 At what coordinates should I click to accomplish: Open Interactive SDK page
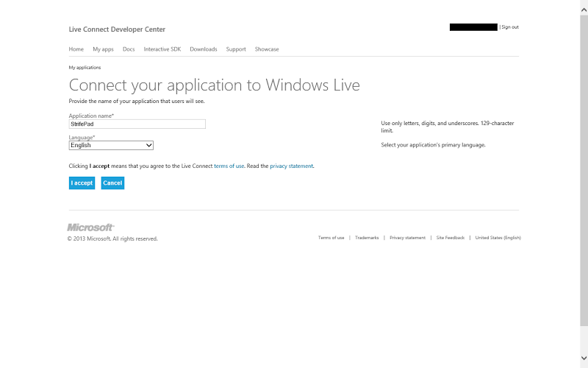tap(162, 49)
